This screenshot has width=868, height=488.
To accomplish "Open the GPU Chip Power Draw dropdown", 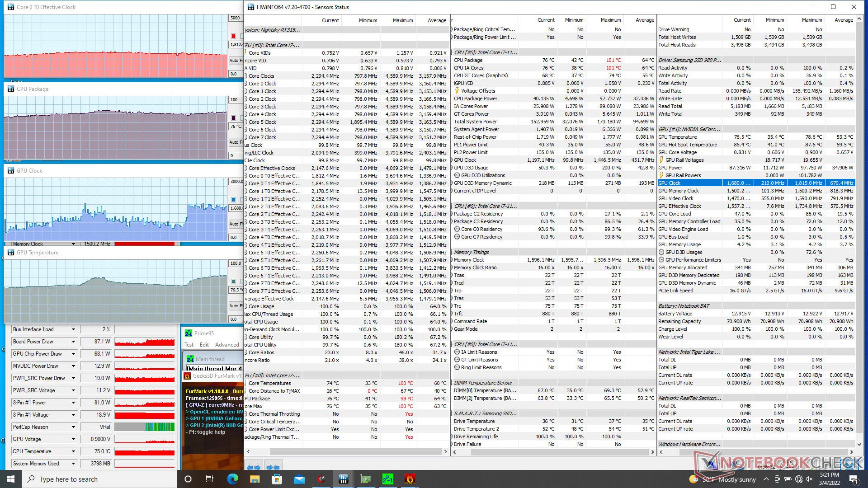I will point(73,354).
